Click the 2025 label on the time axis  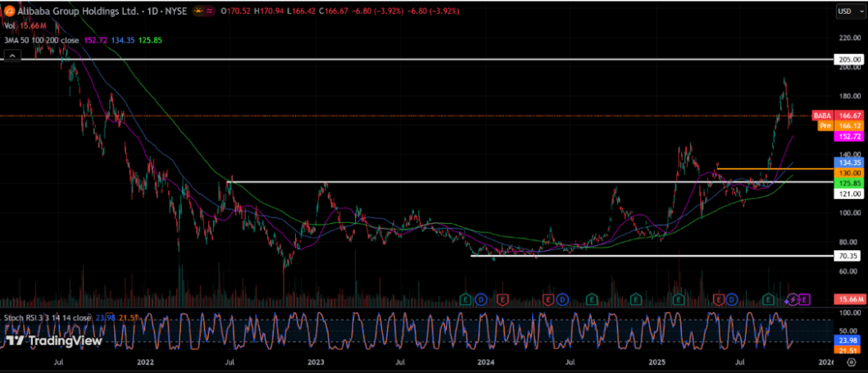coord(656,362)
